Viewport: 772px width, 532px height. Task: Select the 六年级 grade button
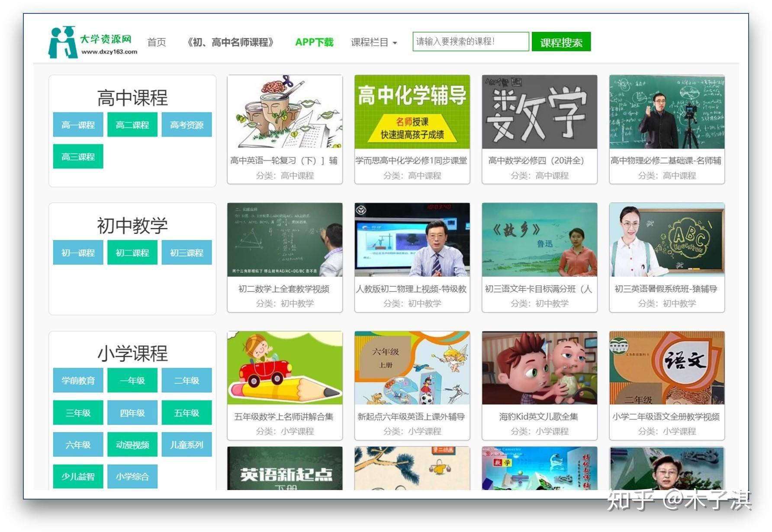tap(78, 445)
